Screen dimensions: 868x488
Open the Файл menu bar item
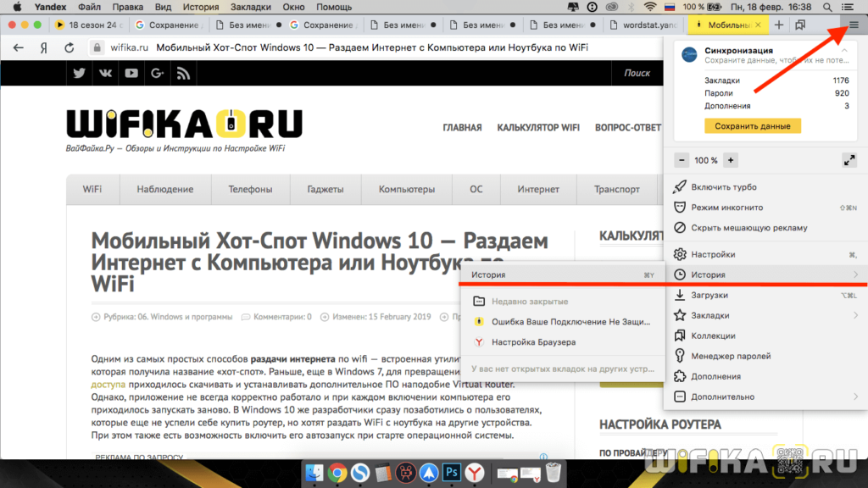click(x=89, y=7)
